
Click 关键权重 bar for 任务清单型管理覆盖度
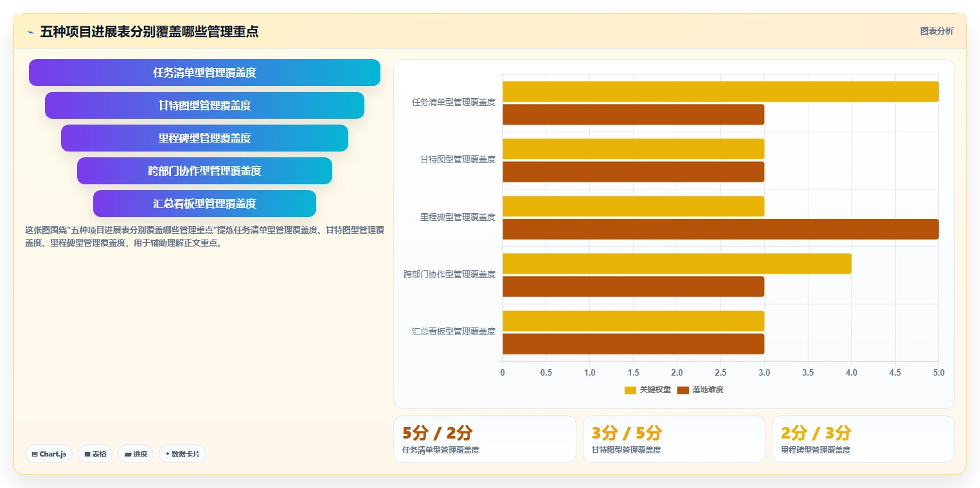point(720,91)
